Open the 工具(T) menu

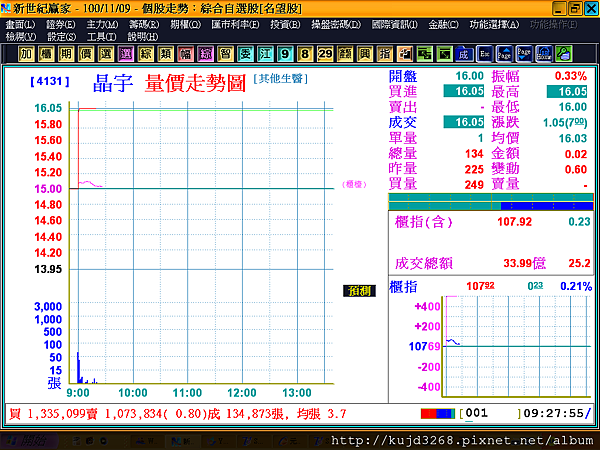pos(101,37)
